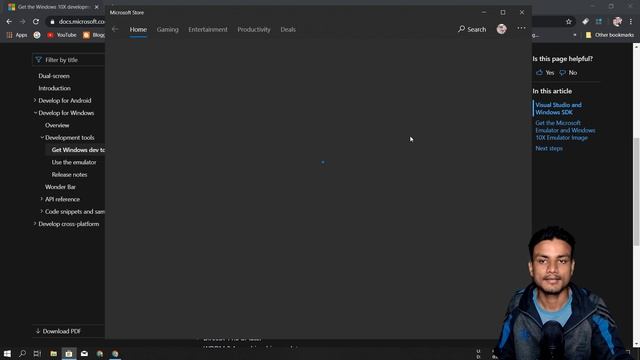Open Task View on the taskbar
Image resolution: width=640 pixels, height=360 pixels.
[x=37, y=353]
